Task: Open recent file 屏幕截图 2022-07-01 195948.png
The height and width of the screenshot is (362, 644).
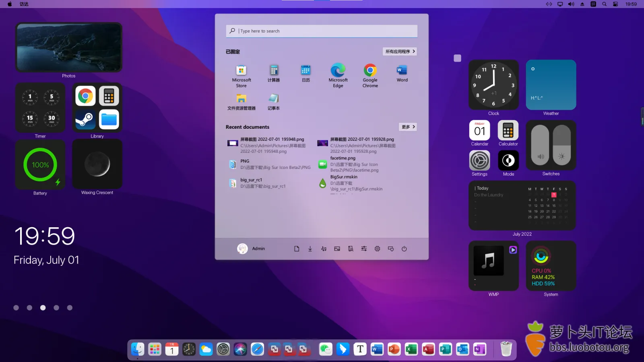Action: coord(268,145)
